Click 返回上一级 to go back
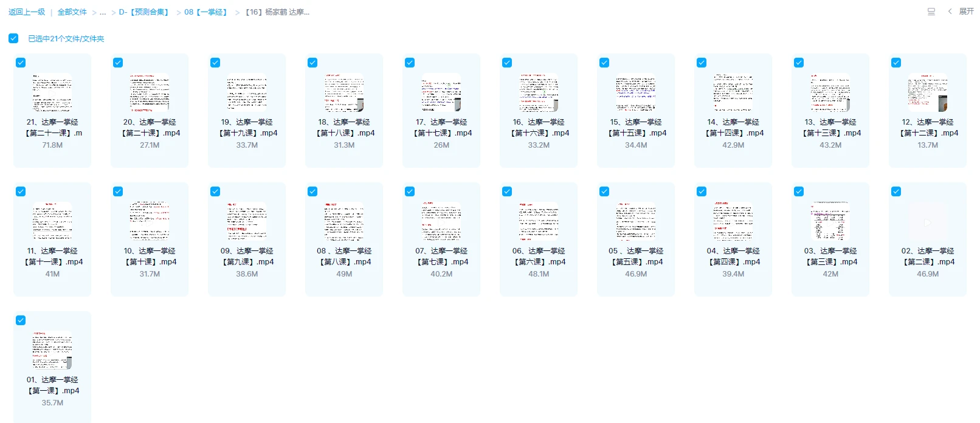The width and height of the screenshot is (980, 423). pos(27,12)
